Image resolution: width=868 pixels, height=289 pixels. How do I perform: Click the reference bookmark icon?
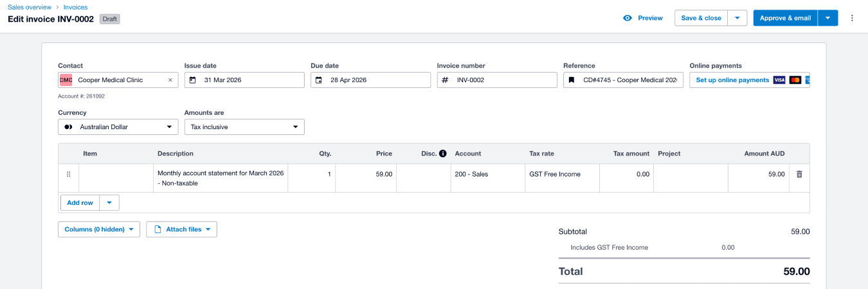571,80
